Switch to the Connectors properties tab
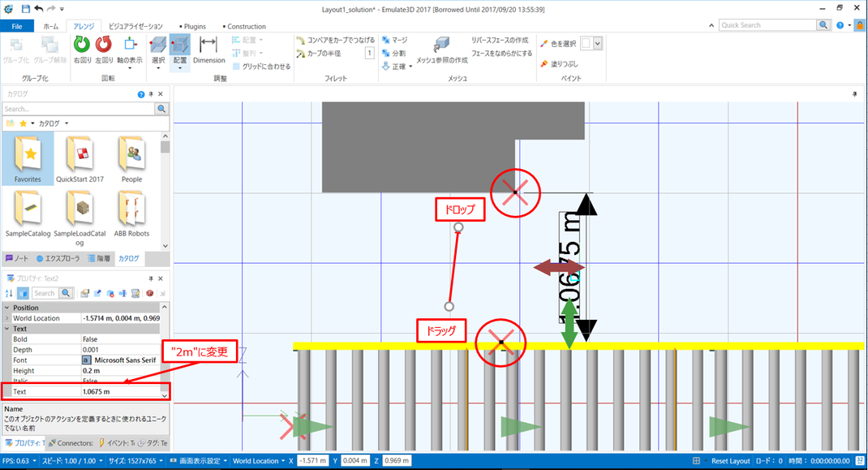868x470 pixels. tap(71, 443)
